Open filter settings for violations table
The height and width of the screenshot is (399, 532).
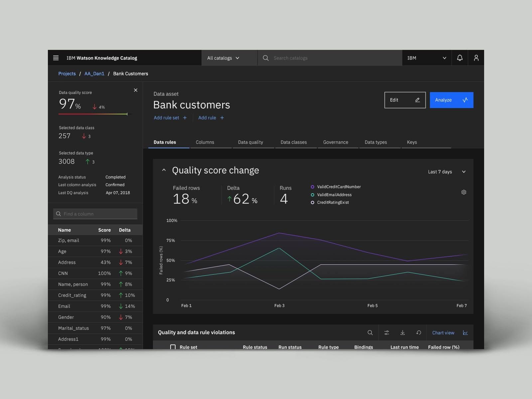[386, 332]
